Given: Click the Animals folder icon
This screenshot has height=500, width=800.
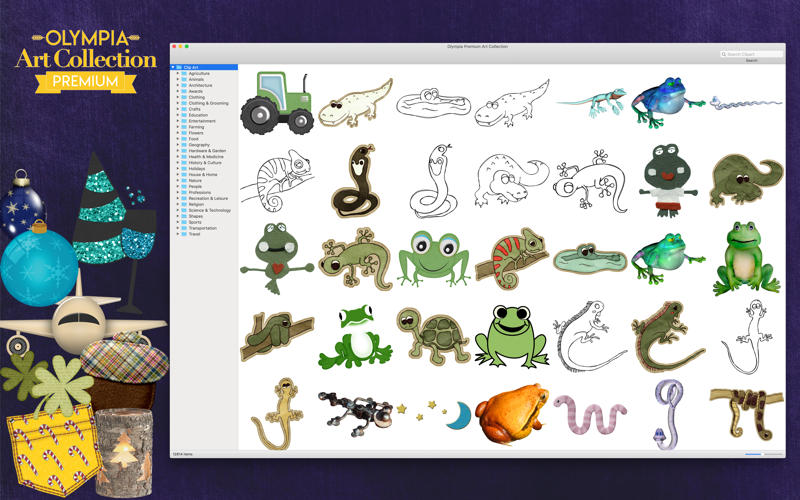Looking at the screenshot, I should (x=185, y=79).
